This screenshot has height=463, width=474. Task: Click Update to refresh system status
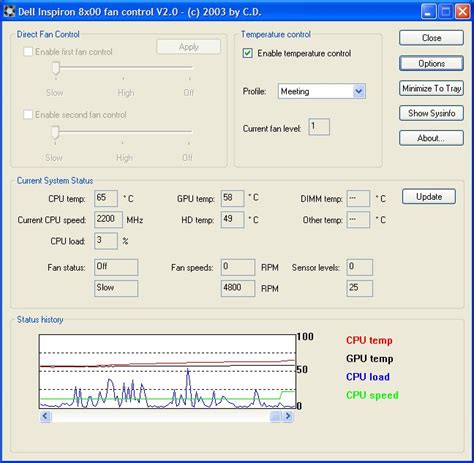pyautogui.click(x=429, y=197)
